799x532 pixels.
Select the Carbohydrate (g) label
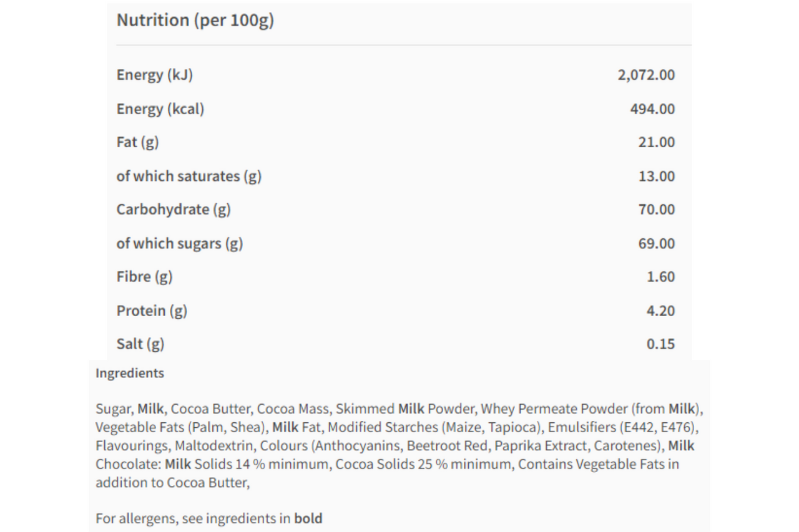tap(174, 210)
